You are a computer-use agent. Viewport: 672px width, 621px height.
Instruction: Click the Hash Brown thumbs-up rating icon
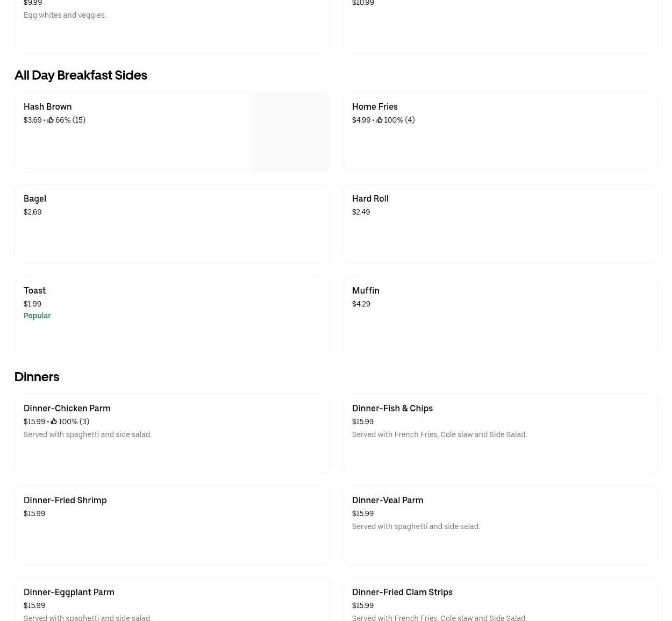[51, 120]
